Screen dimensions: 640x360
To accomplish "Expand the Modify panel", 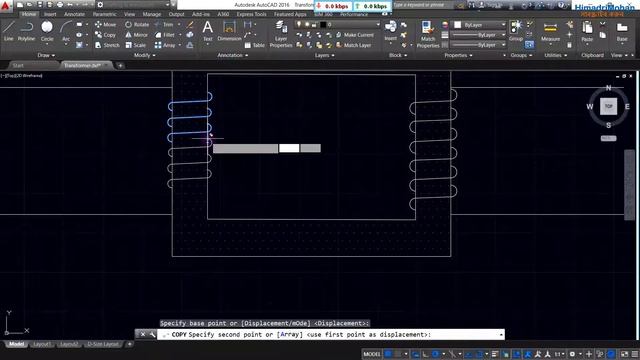I will point(144,55).
